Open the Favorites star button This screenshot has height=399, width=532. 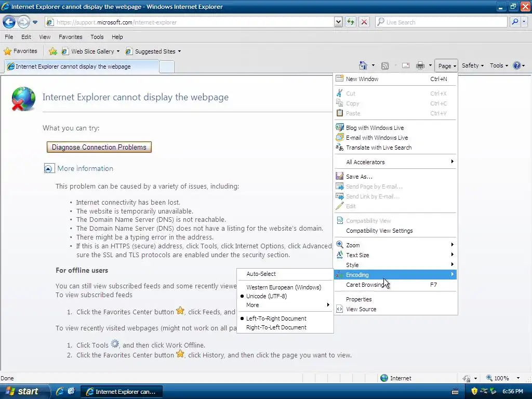pos(20,51)
